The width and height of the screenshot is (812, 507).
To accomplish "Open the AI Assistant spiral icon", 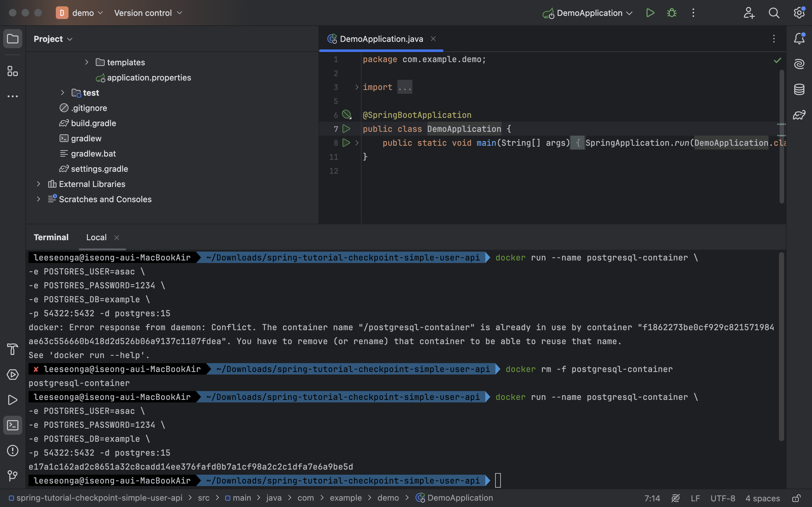I will [x=799, y=64].
